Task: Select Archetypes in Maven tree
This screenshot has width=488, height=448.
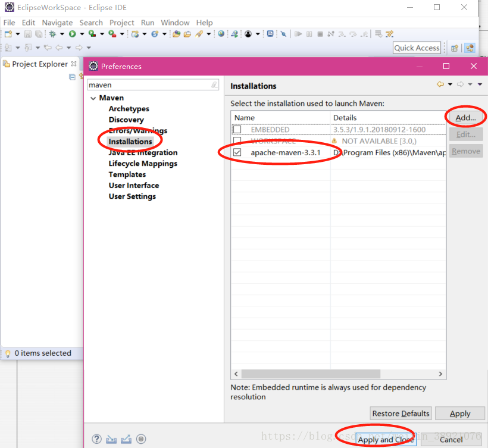Action: 129,108
